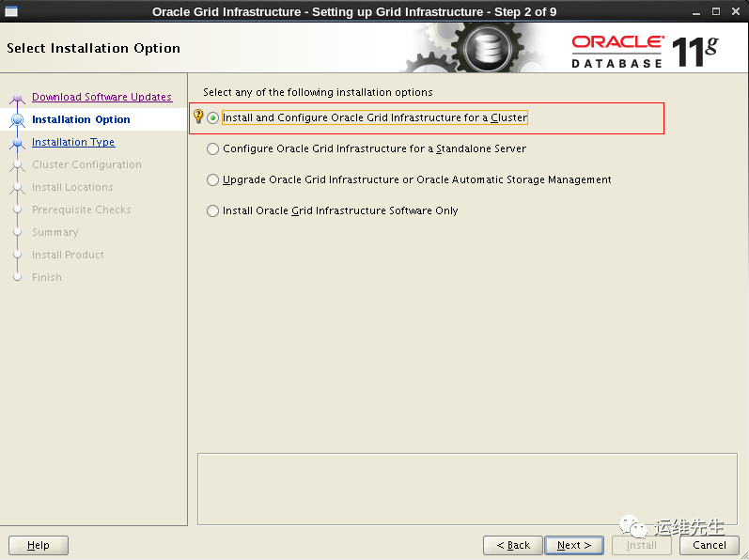
Task: Click the Cluster Configuration step label
Action: click(x=86, y=164)
